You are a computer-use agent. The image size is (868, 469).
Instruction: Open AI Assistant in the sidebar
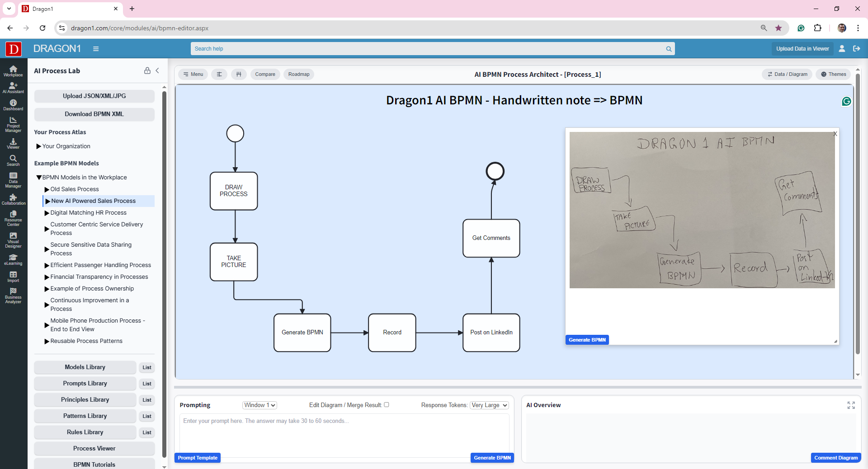13,88
